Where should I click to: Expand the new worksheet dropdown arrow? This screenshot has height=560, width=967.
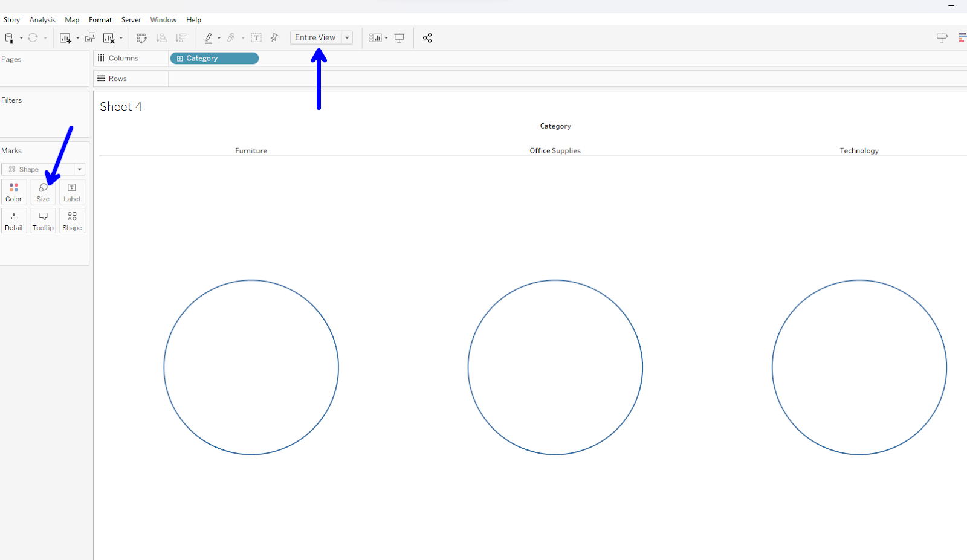[78, 38]
